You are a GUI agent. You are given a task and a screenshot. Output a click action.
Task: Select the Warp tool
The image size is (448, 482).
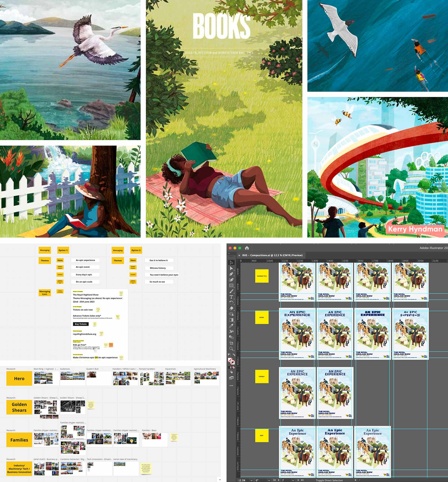click(x=231, y=331)
